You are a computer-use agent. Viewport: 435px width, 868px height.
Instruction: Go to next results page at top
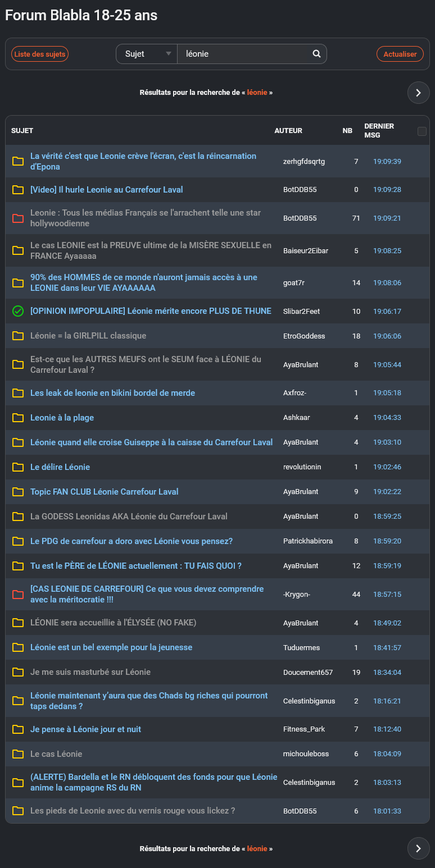[x=418, y=93]
